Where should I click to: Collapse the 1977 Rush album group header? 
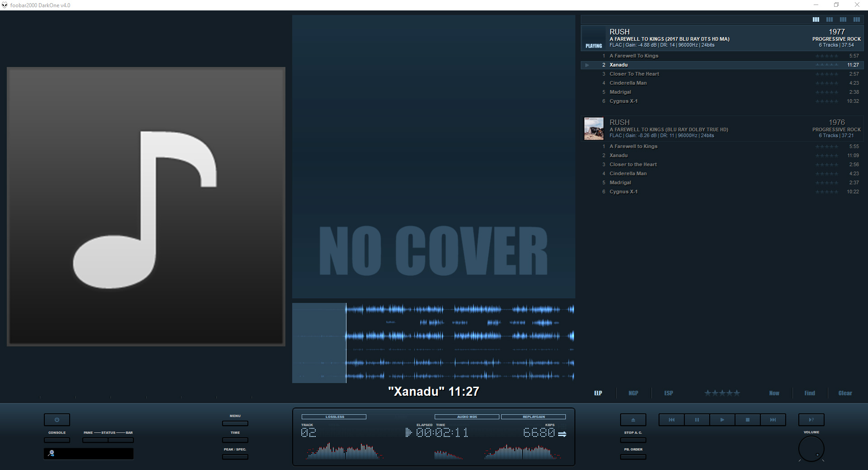pyautogui.click(x=722, y=38)
